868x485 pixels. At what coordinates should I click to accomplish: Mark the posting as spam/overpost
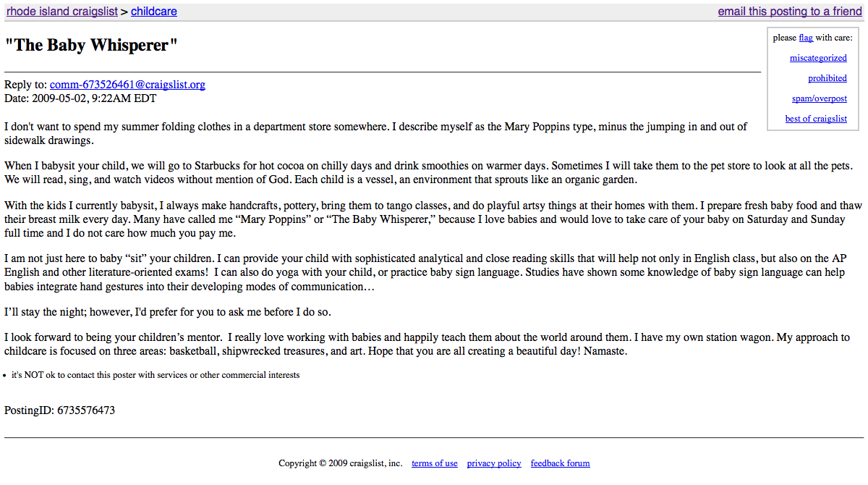point(820,98)
